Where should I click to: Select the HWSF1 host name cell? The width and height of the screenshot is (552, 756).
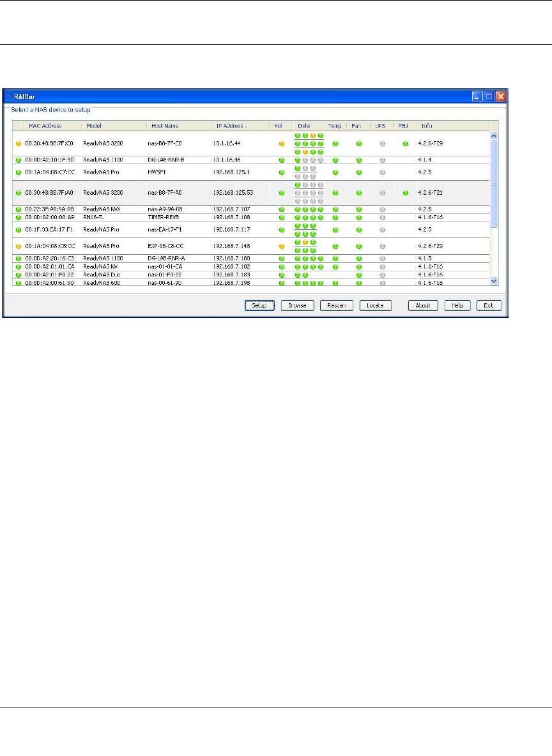[x=157, y=172]
